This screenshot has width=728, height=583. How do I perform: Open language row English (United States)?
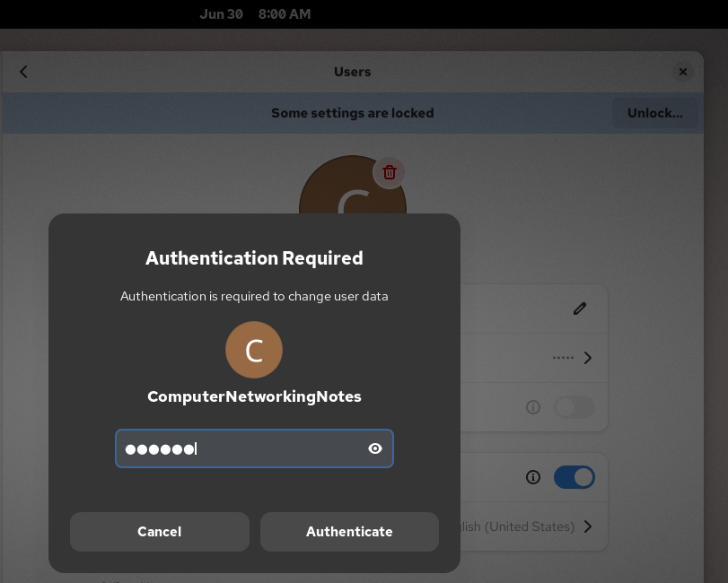tap(534, 526)
